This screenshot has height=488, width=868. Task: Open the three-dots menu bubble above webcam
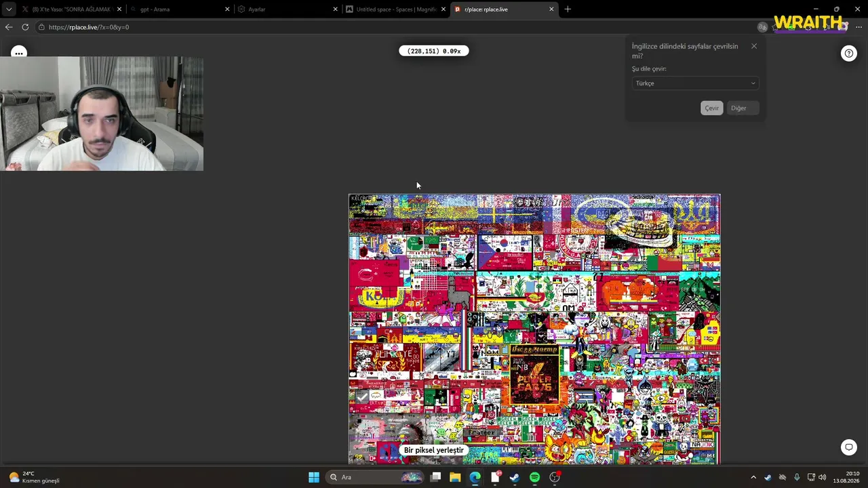click(x=19, y=53)
